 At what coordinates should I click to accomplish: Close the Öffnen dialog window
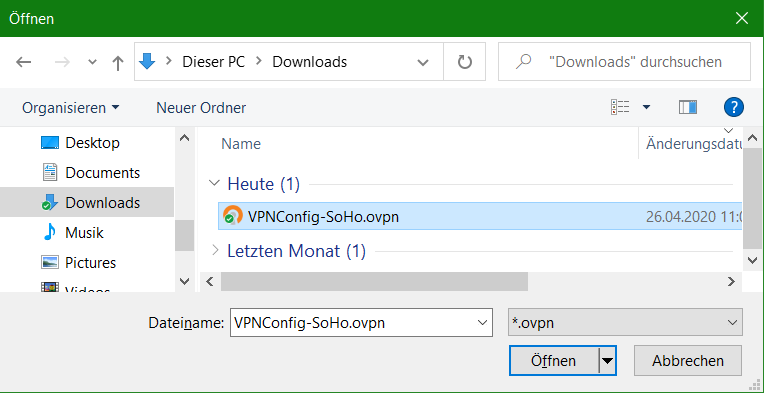click(x=742, y=19)
